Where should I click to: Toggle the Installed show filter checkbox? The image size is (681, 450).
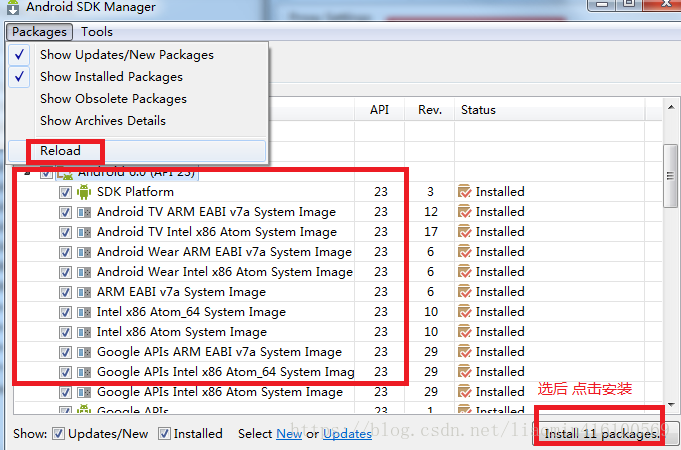tap(164, 433)
